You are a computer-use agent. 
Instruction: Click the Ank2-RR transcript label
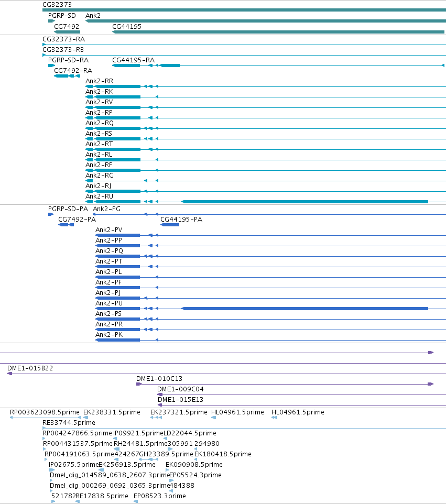point(100,81)
